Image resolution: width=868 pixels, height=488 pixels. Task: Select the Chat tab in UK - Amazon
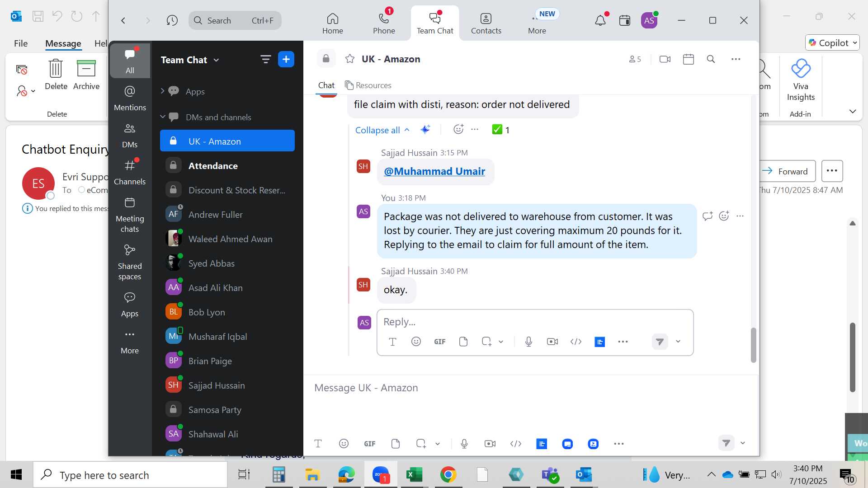(326, 85)
